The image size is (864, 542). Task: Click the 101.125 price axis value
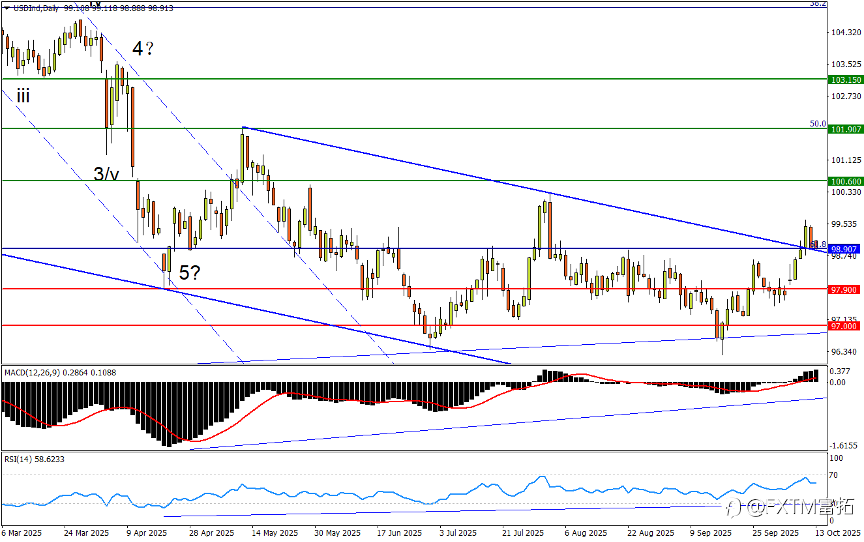point(846,160)
